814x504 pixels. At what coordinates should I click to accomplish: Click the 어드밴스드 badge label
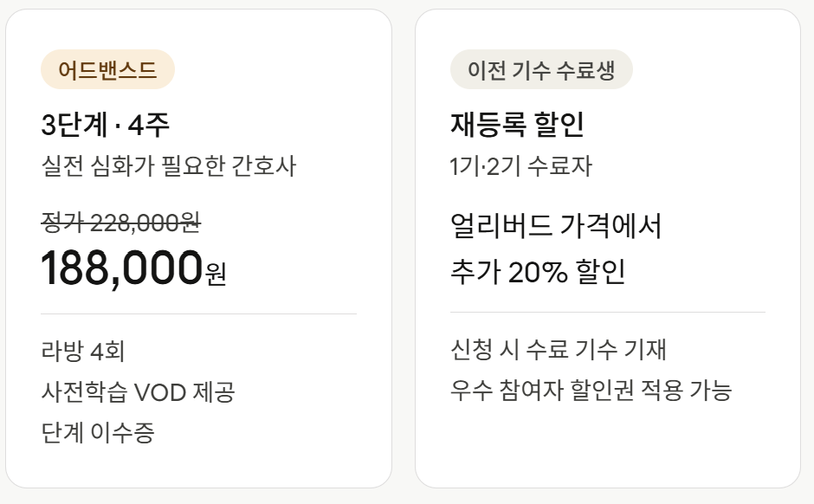coord(107,70)
